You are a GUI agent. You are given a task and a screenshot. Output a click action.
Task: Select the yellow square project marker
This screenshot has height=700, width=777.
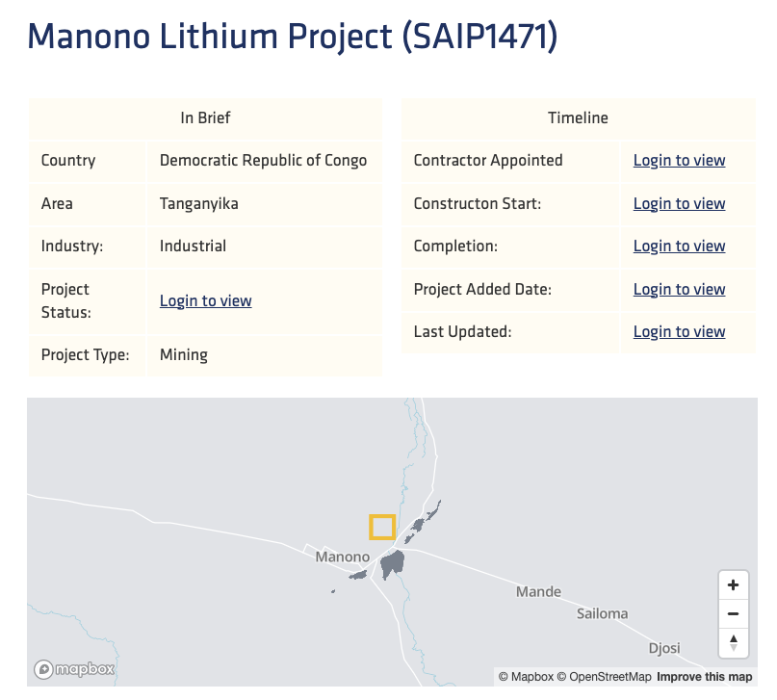coord(382,527)
